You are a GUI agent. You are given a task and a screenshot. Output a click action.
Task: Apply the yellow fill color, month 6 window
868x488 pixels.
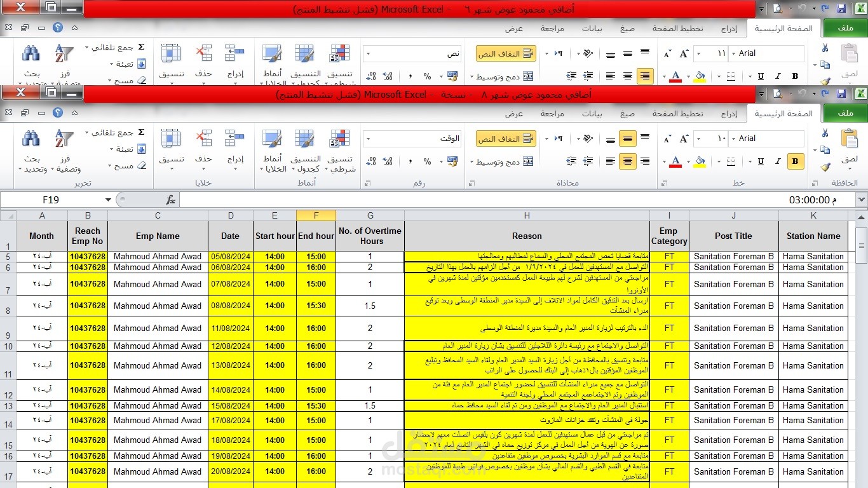700,76
